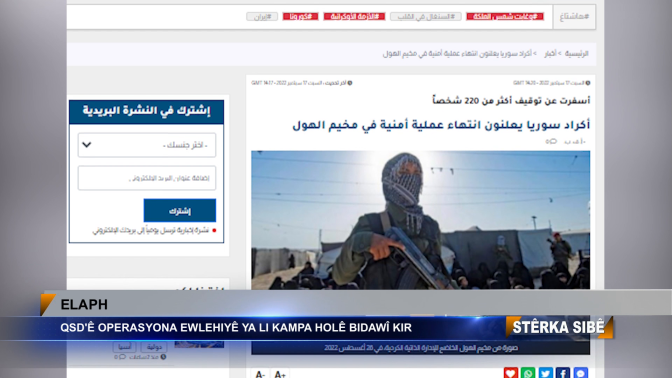Open the gender selection dropdown

click(147, 145)
